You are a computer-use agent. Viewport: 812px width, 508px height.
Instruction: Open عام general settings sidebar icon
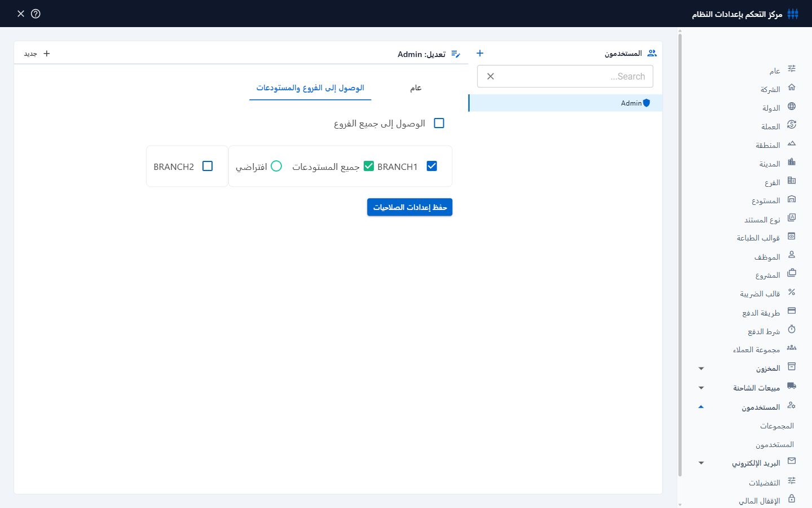coord(792,69)
